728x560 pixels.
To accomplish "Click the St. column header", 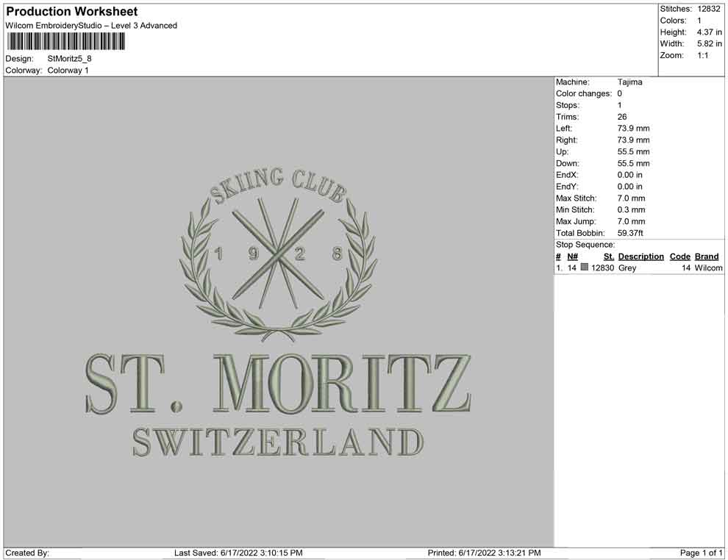I will (609, 256).
